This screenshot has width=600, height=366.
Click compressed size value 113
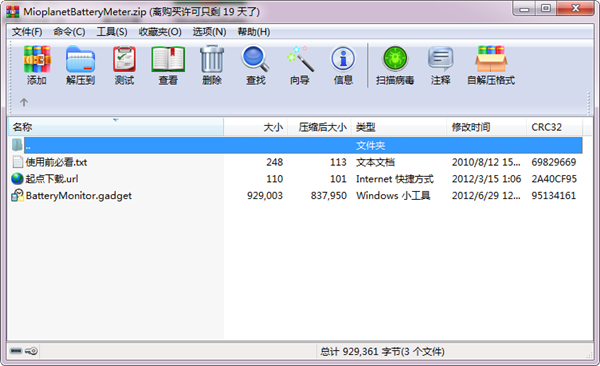tap(338, 162)
